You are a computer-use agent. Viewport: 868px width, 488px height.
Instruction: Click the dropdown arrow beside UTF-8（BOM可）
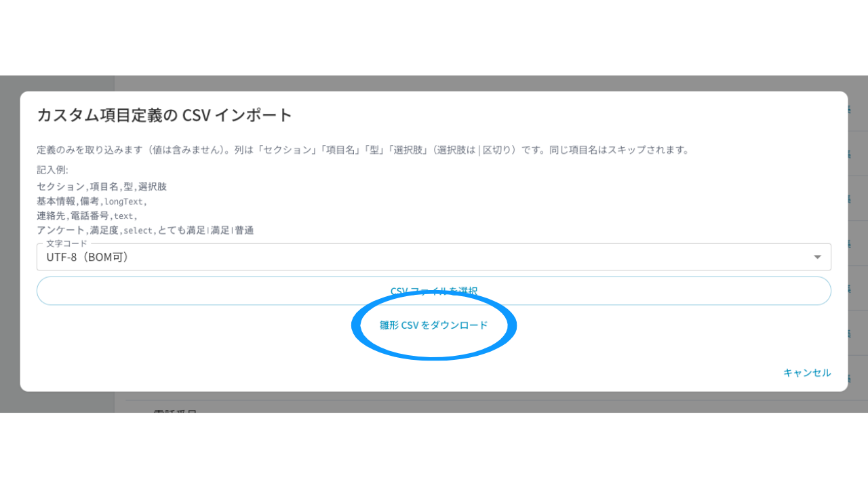817,257
